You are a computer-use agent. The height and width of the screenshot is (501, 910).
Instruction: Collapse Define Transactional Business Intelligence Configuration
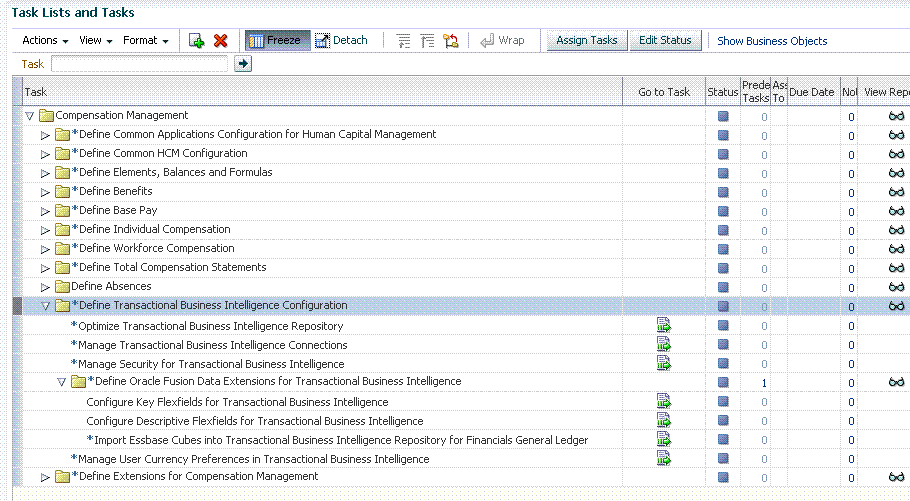45,306
